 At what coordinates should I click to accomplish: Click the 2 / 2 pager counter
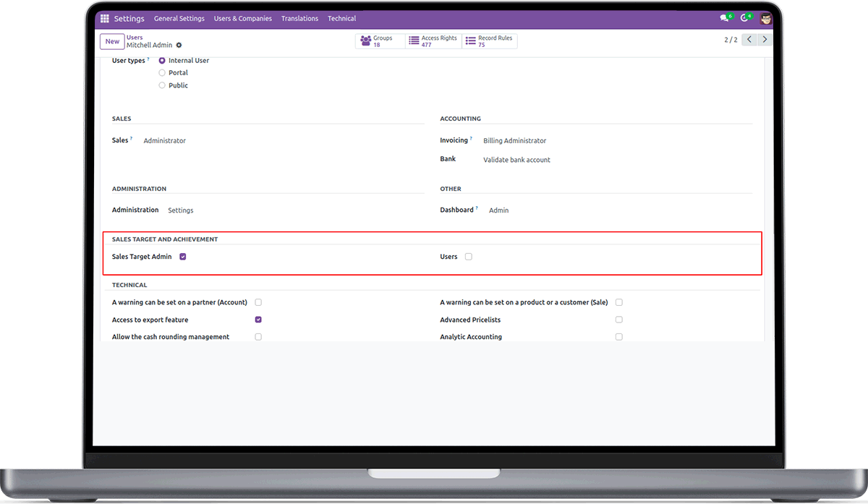coord(731,40)
